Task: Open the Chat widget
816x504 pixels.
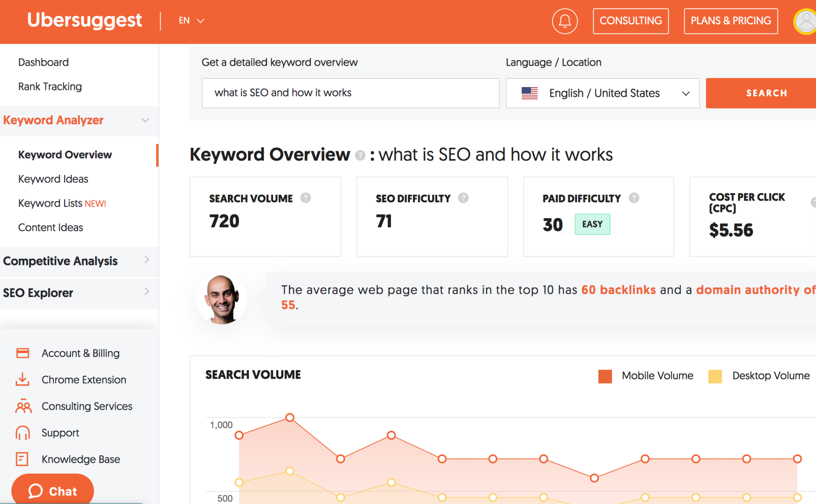Action: coord(53,489)
